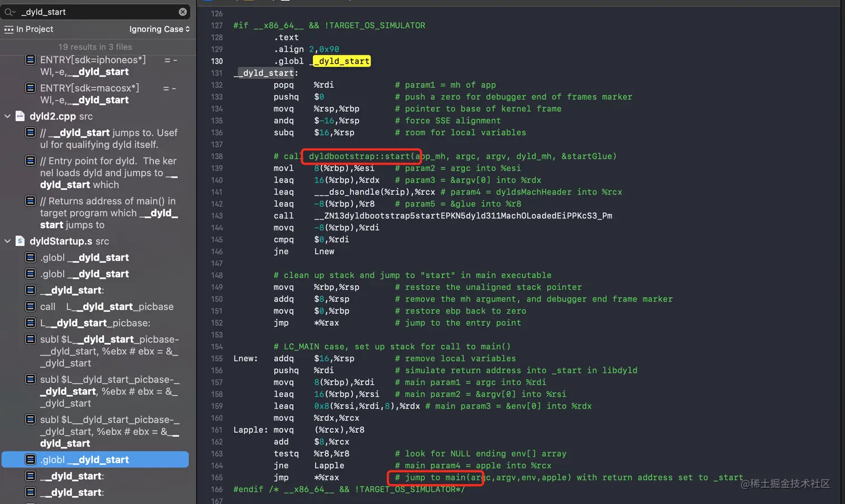
Task: Click the yellow-highlighted _dyld_start match in editor
Action: (341, 61)
